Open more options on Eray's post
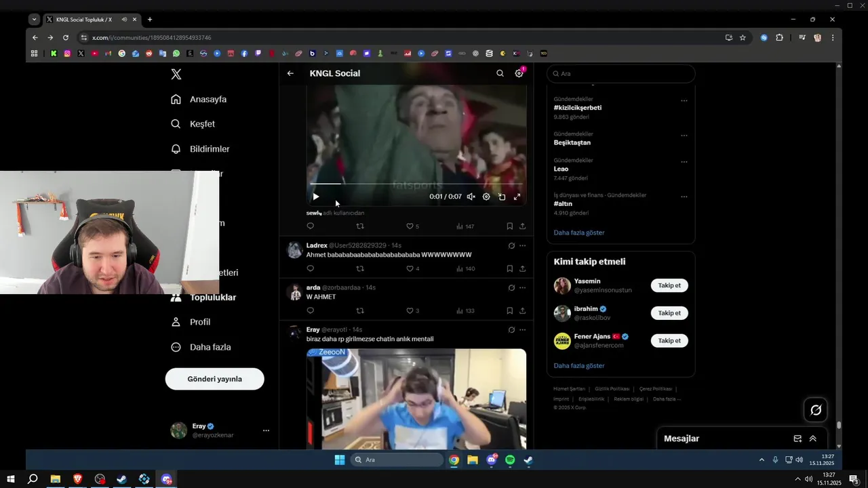Screen dimensions: 868x488 pos(522,329)
